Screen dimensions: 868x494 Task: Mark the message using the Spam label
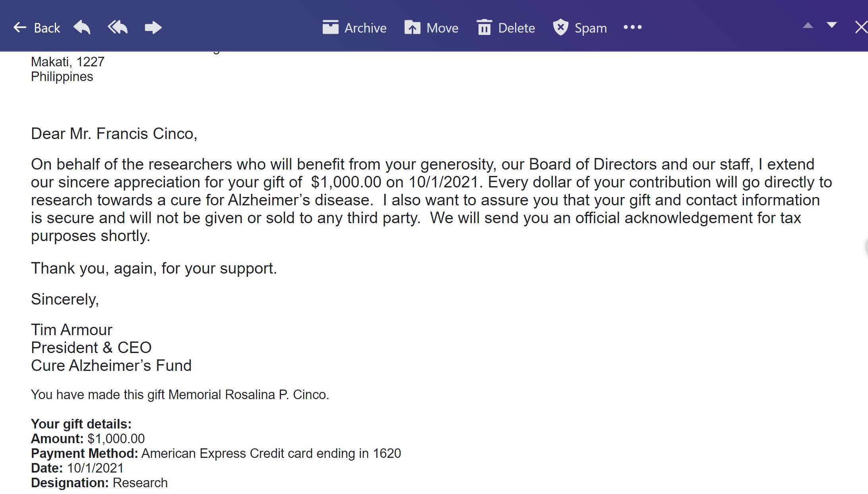tap(591, 28)
